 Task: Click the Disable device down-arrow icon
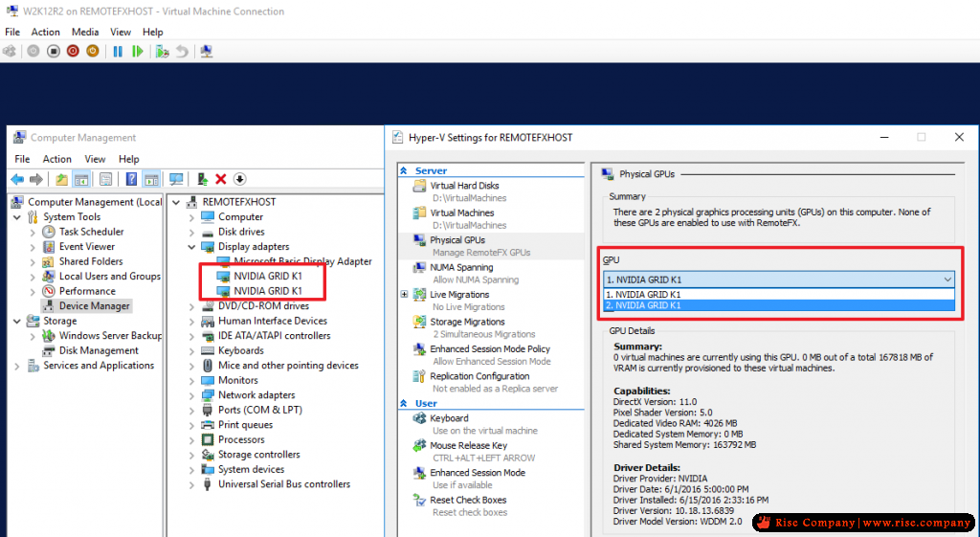pos(239,179)
